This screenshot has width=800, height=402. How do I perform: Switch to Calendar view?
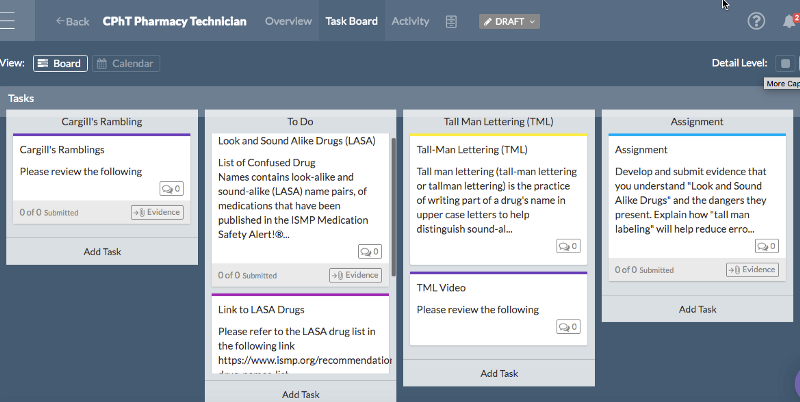click(126, 64)
